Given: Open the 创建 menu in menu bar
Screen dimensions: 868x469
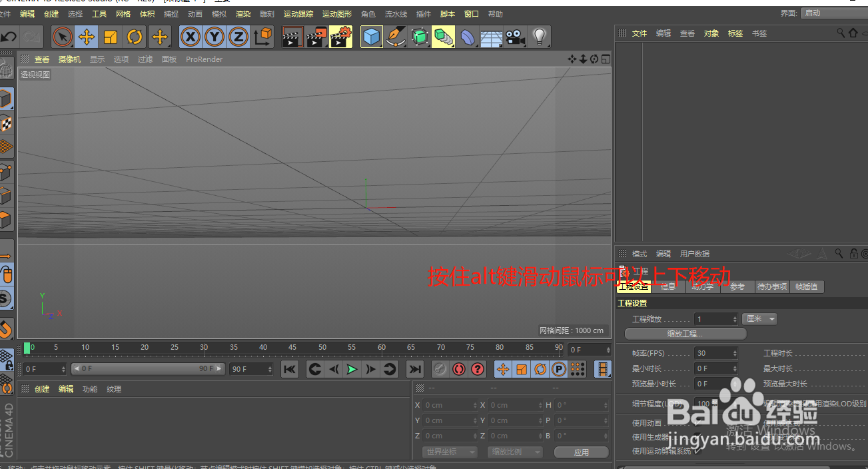Looking at the screenshot, I should pyautogui.click(x=51, y=14).
